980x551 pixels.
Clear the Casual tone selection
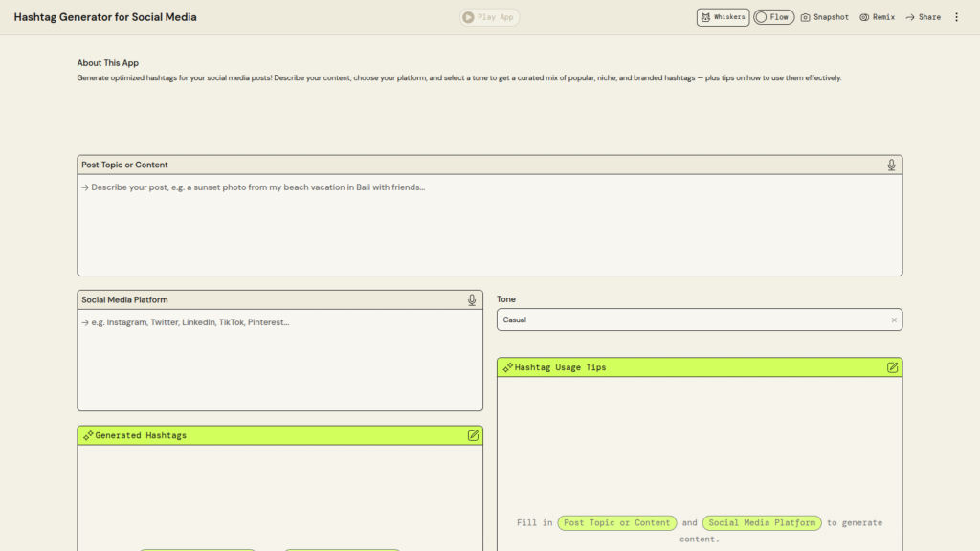[894, 320]
